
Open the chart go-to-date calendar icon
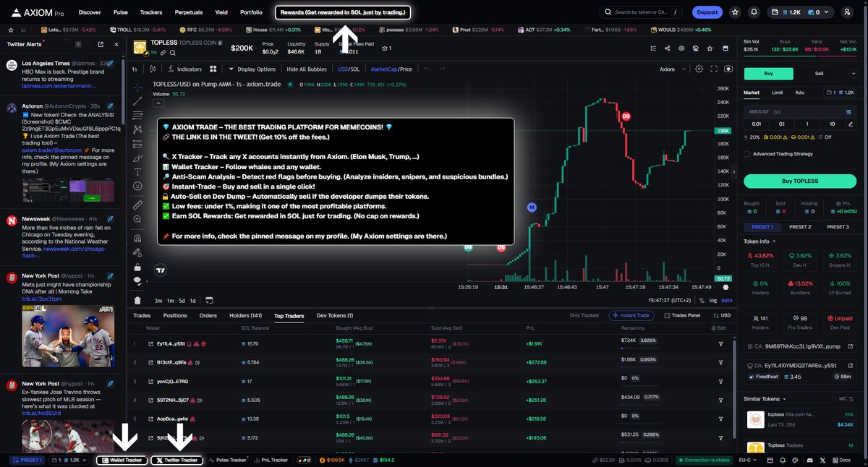[209, 300]
